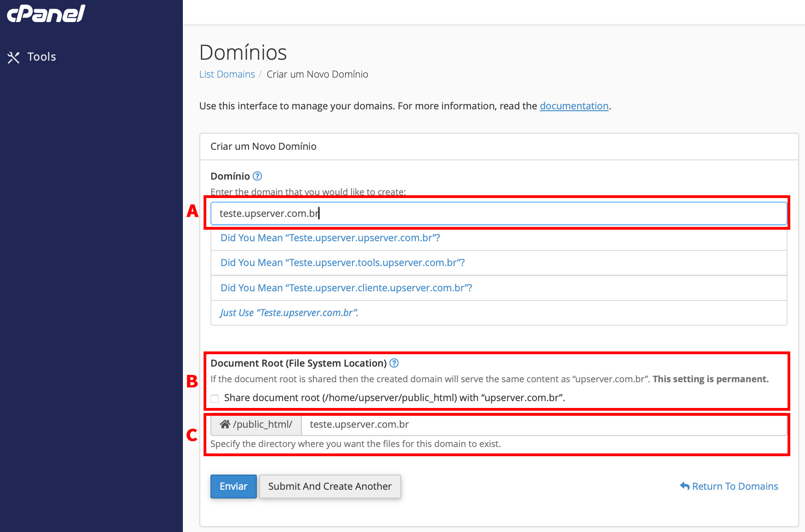Click Submit And Create Another button
This screenshot has width=805, height=532.
[x=329, y=487]
